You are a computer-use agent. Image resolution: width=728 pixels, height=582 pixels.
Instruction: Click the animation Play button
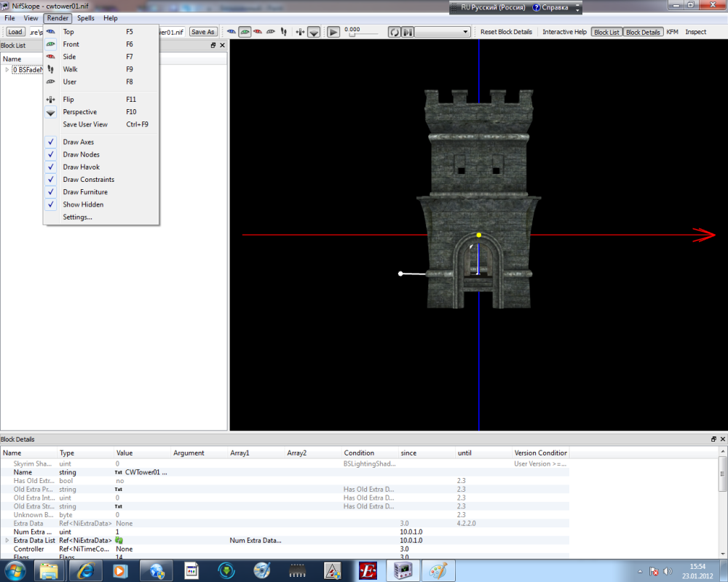333,32
